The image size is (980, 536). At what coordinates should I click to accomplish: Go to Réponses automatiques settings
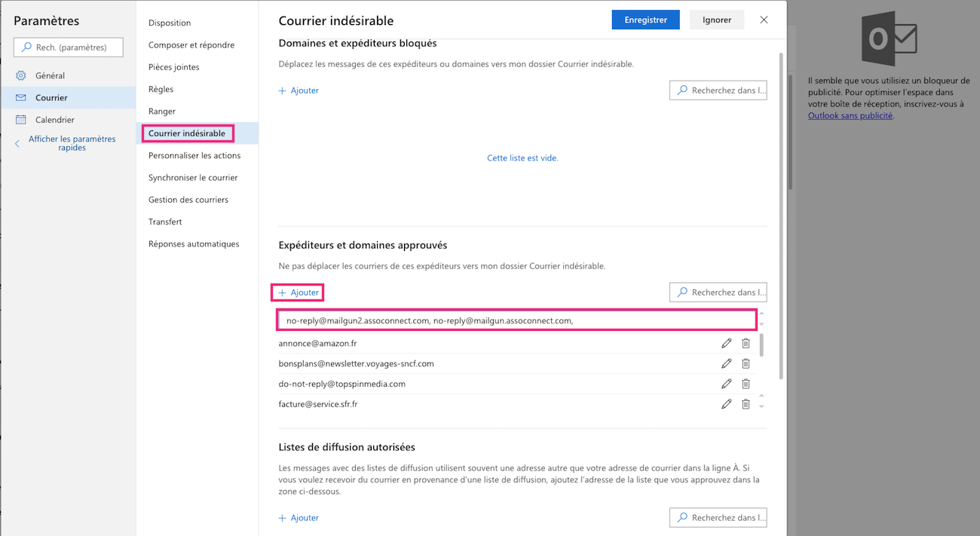194,243
